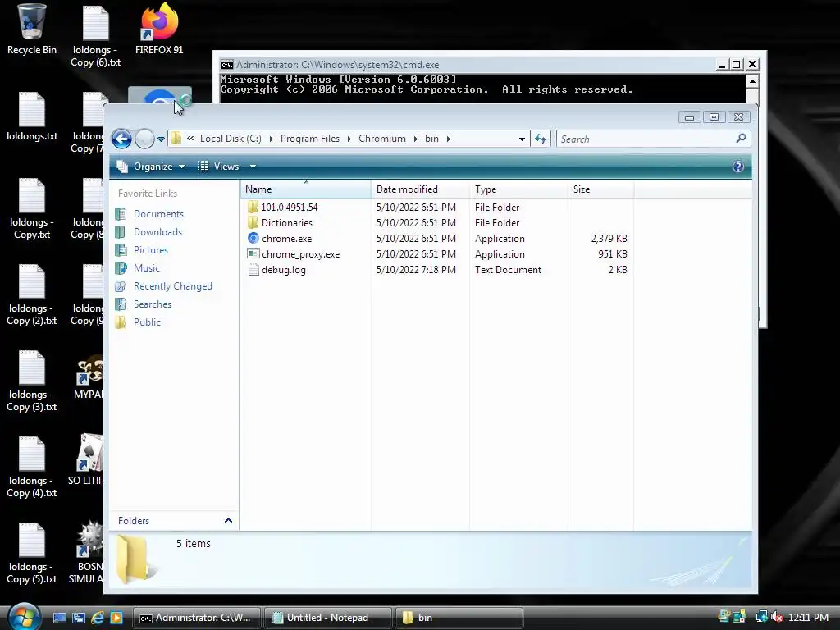Select loldongs - Copy (2).txt desktop file
This screenshot has height=630, width=840.
(x=32, y=294)
